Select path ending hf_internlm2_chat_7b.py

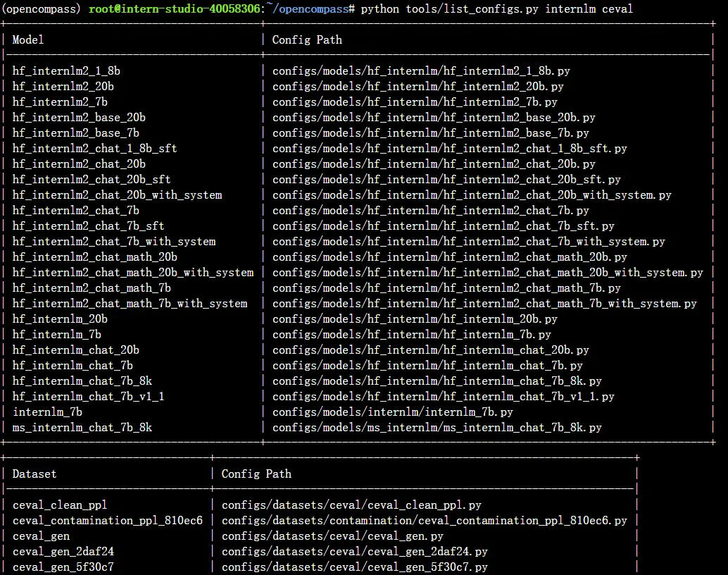430,210
